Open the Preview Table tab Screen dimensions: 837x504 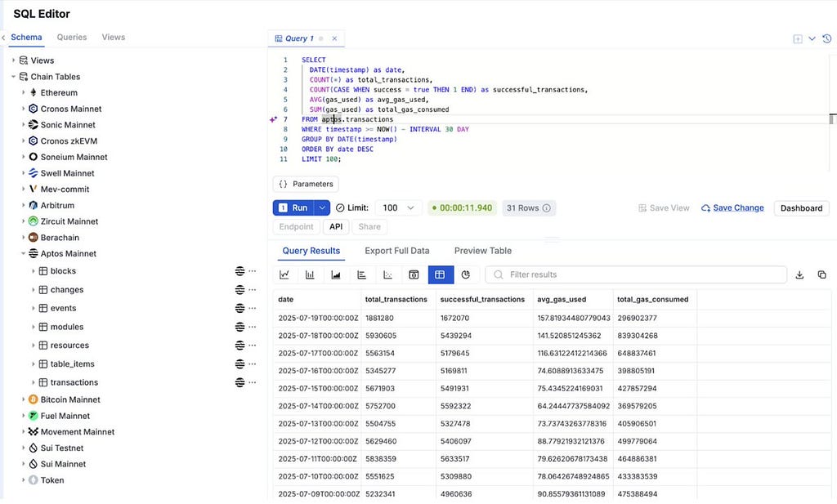(483, 251)
